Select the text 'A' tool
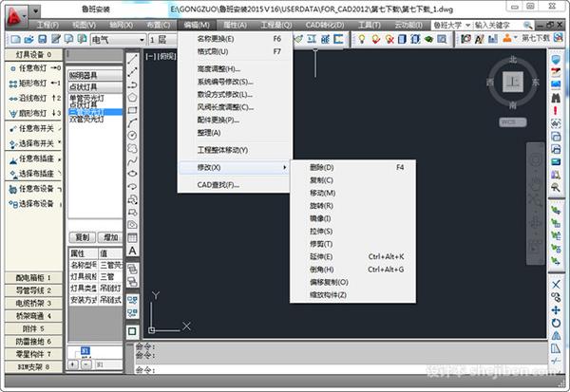Viewport: 570px width, 392px height. [132, 251]
